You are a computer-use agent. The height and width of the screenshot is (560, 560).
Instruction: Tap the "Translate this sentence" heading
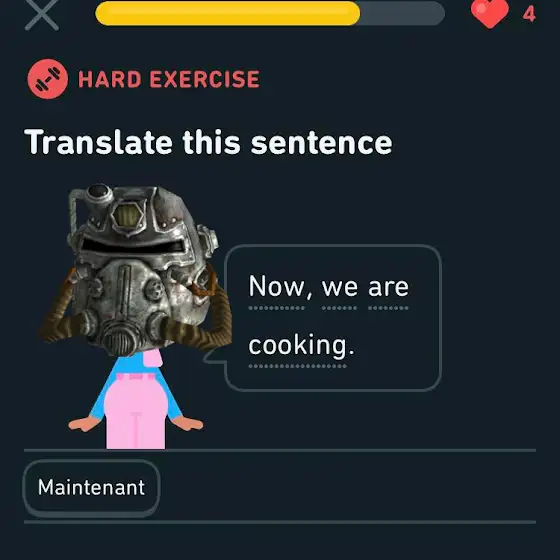208,142
